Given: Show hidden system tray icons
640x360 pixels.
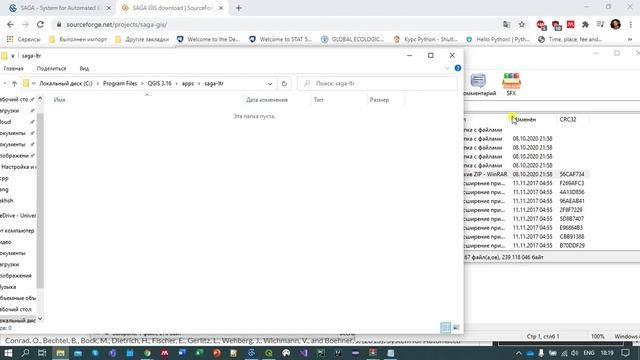Looking at the screenshot, I should [518, 353].
